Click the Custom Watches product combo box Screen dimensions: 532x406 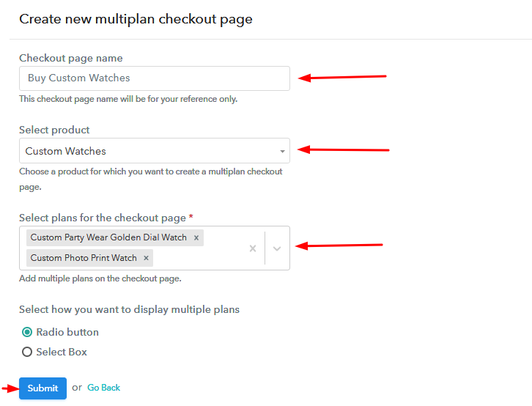click(147, 151)
